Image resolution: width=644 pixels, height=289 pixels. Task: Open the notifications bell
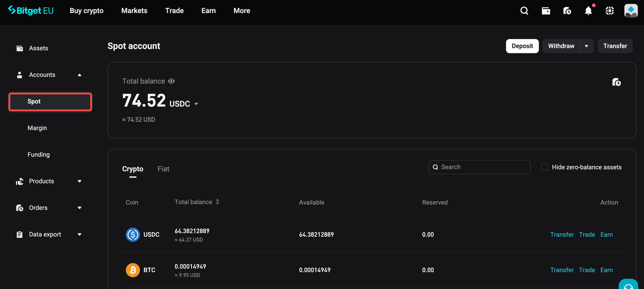[588, 11]
